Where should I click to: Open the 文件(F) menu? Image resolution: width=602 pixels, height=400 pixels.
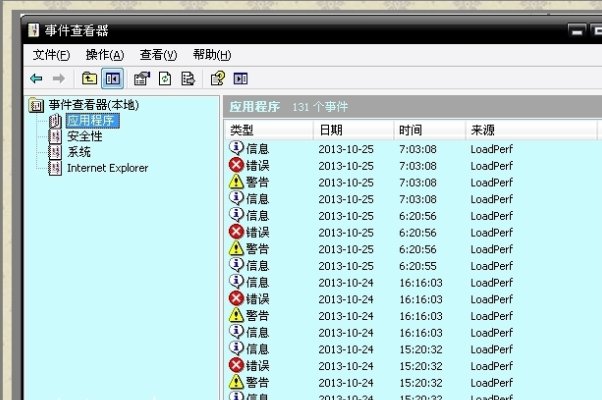pyautogui.click(x=51, y=55)
